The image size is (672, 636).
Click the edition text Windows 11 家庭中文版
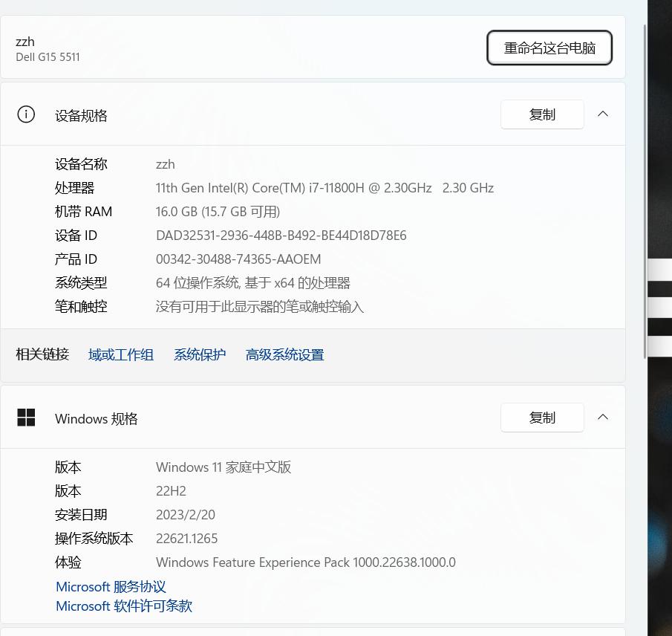coord(224,467)
